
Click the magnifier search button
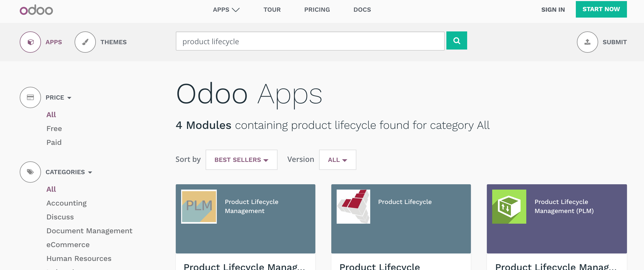(456, 40)
